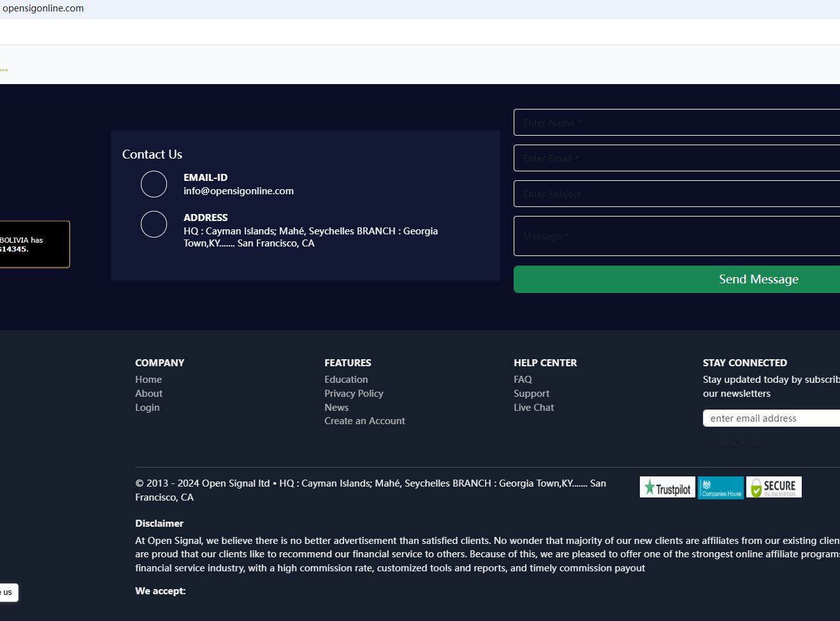The image size is (840, 621).
Task: Click the circular icon beside EMAIL-ID
Action: point(154,184)
